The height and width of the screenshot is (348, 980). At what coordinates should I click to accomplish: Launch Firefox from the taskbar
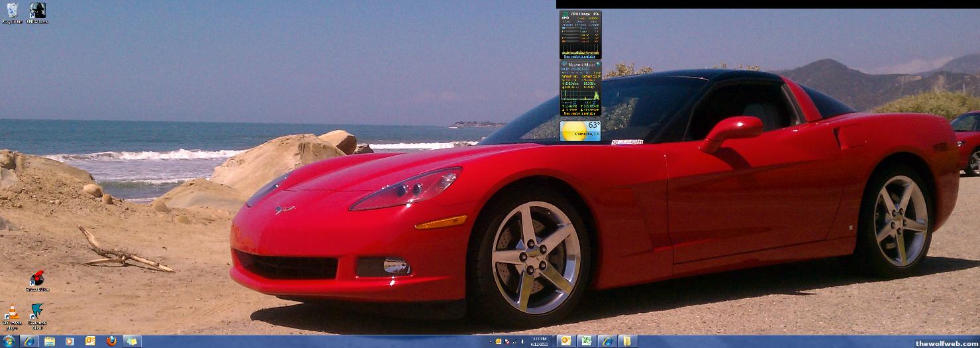[111, 341]
